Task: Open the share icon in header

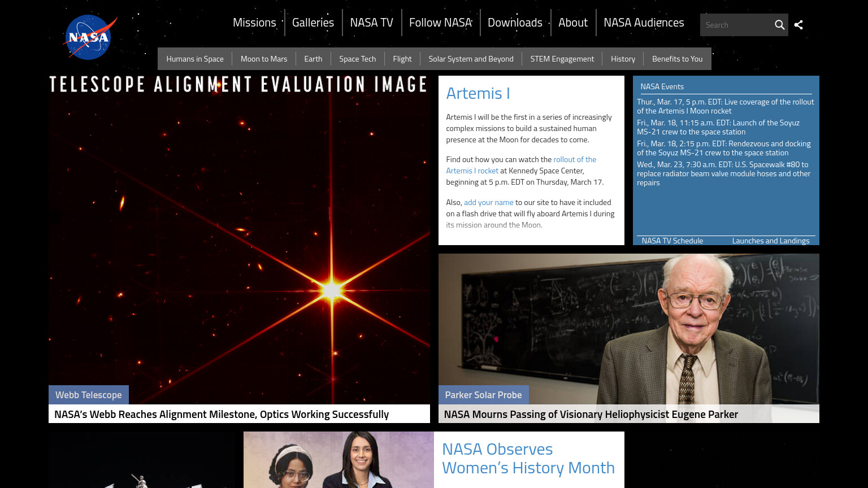Action: (798, 25)
